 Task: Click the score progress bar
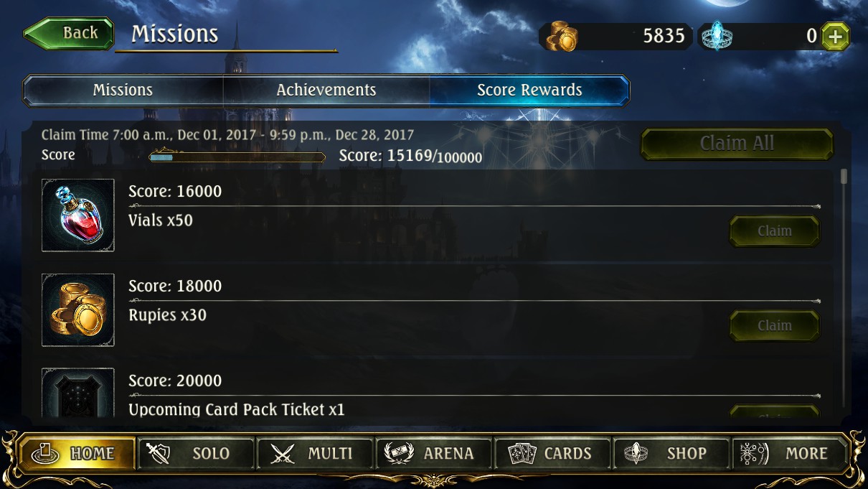[x=237, y=157]
